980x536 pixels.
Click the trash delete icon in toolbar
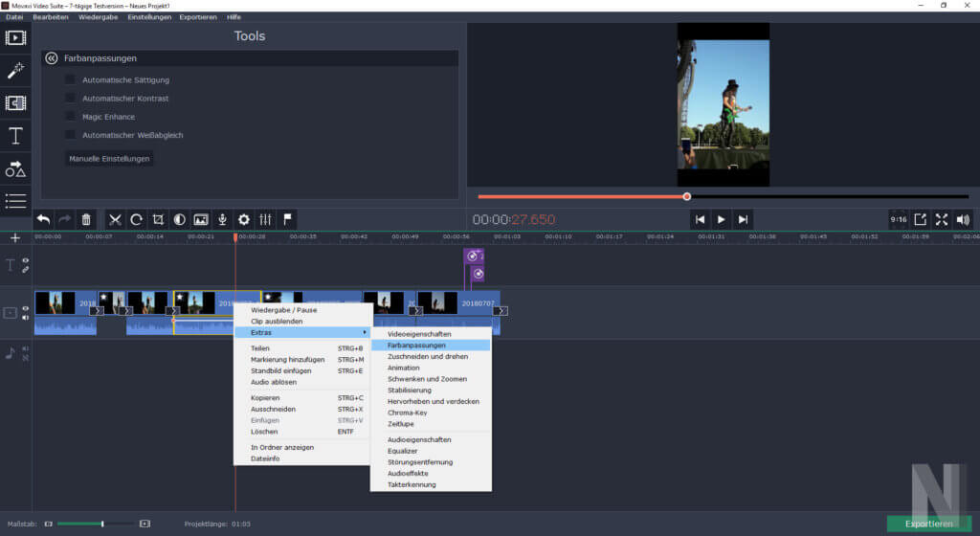(x=86, y=219)
